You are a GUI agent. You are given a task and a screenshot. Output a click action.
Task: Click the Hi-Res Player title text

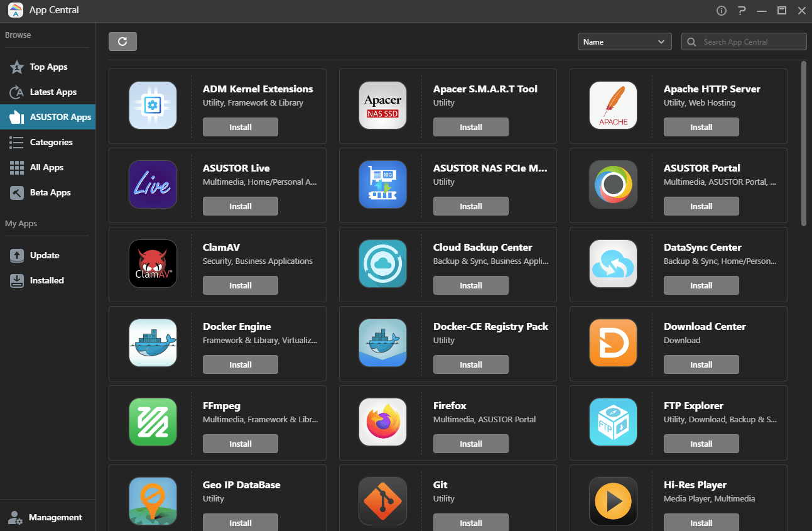(695, 485)
